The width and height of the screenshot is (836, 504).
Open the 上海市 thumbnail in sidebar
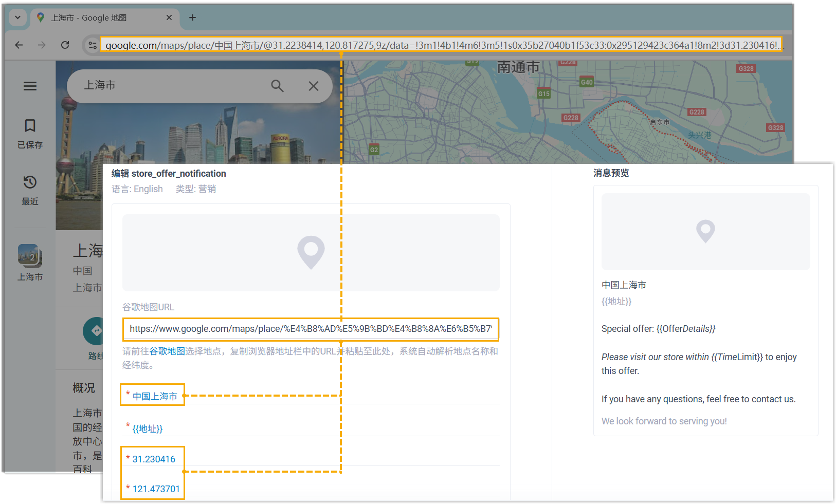pyautogui.click(x=30, y=255)
